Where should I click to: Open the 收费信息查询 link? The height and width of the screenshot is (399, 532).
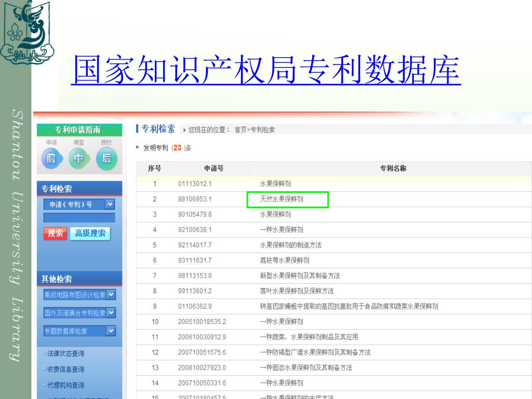(65, 369)
